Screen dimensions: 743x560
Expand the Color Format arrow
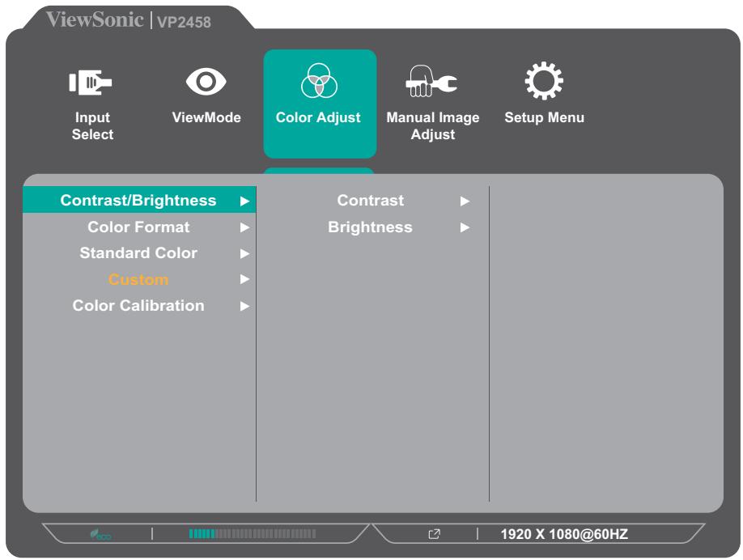point(244,227)
